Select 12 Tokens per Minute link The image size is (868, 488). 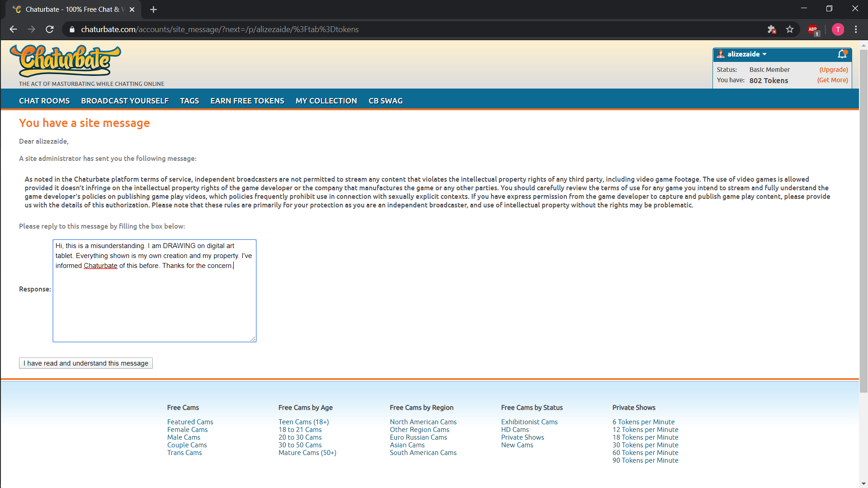coord(645,429)
